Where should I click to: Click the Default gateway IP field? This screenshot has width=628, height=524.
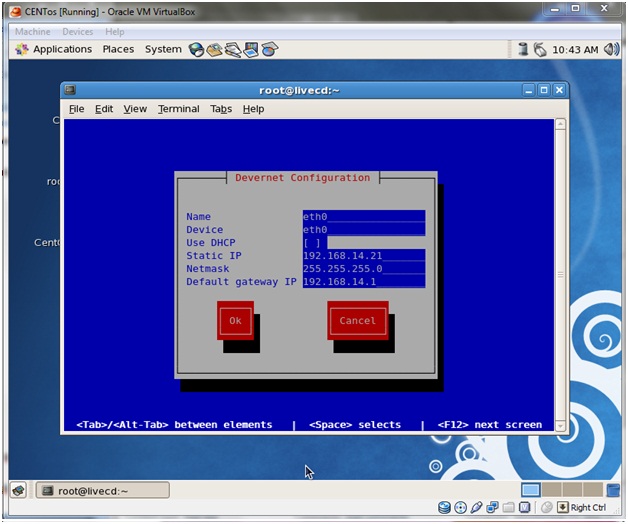[x=364, y=282]
